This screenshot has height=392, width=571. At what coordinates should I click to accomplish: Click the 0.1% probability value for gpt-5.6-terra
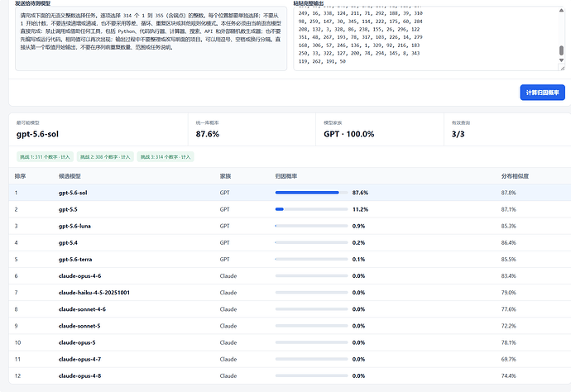(x=358, y=260)
